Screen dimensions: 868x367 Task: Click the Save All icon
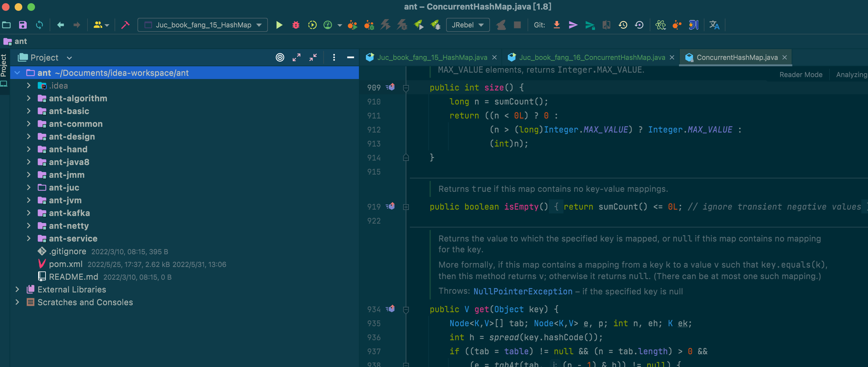[23, 25]
